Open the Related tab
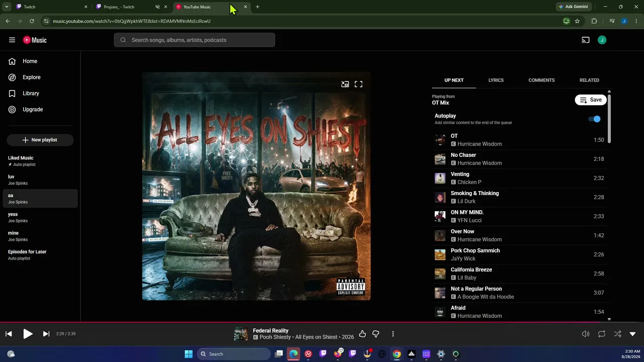 click(589, 80)
